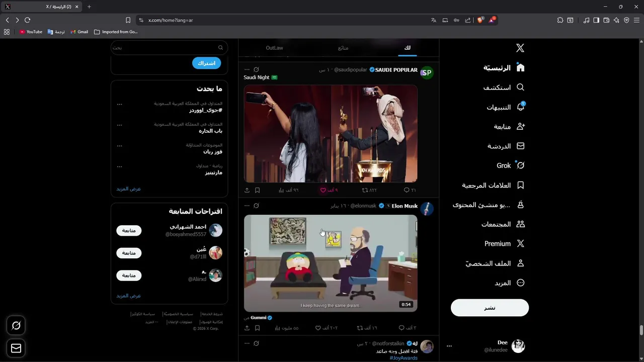Reply to the Elon Musk post
644x362 pixels.
tap(408, 328)
